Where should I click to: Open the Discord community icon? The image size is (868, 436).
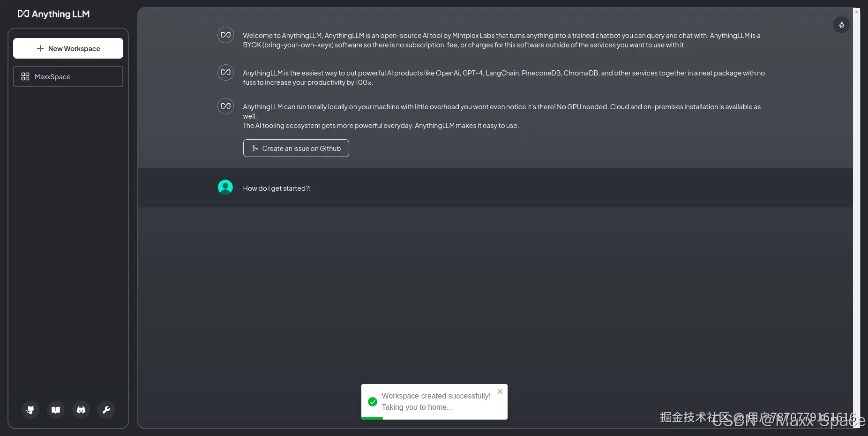[81, 410]
